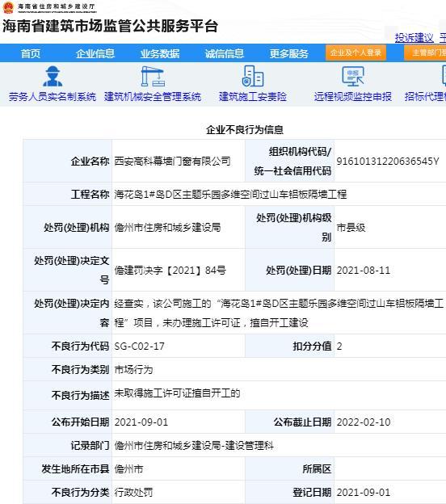Viewport: 446px width, 504px height.
Task: Open the 建筑施工安责险 building shield icon
Action: click(x=253, y=76)
